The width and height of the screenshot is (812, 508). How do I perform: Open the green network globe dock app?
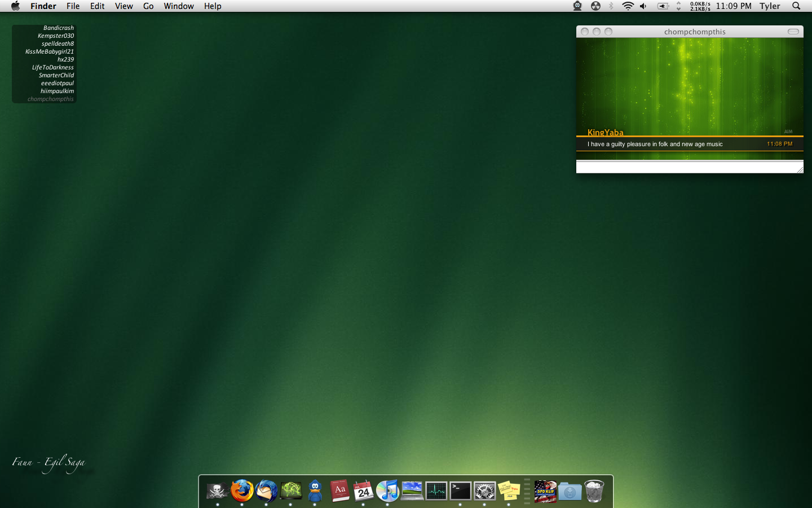pyautogui.click(x=291, y=491)
